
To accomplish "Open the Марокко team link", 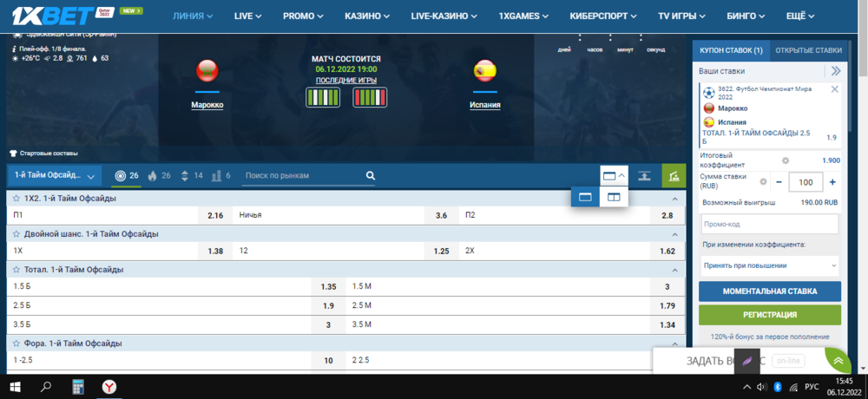I will tap(207, 105).
